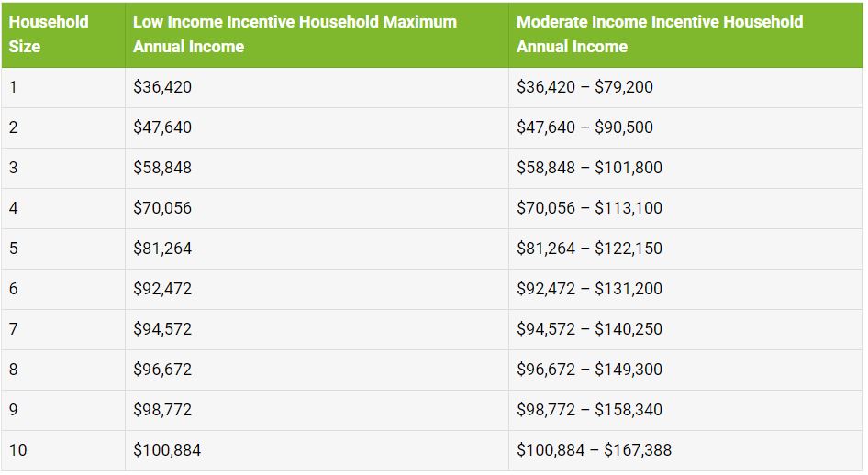This screenshot has width=868, height=475.
Task: Select the $92,472 low income cell
Action: (162, 289)
